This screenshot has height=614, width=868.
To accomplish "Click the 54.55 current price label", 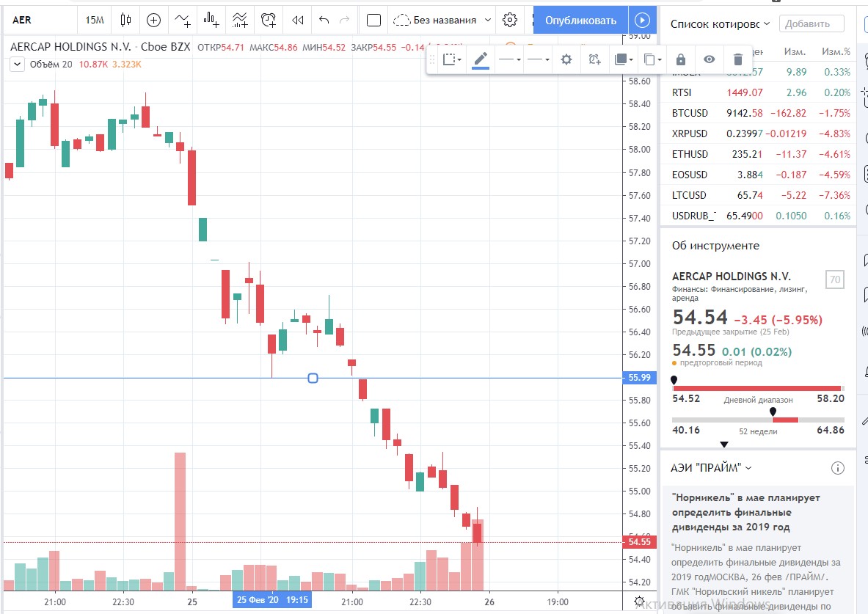I will 639,542.
